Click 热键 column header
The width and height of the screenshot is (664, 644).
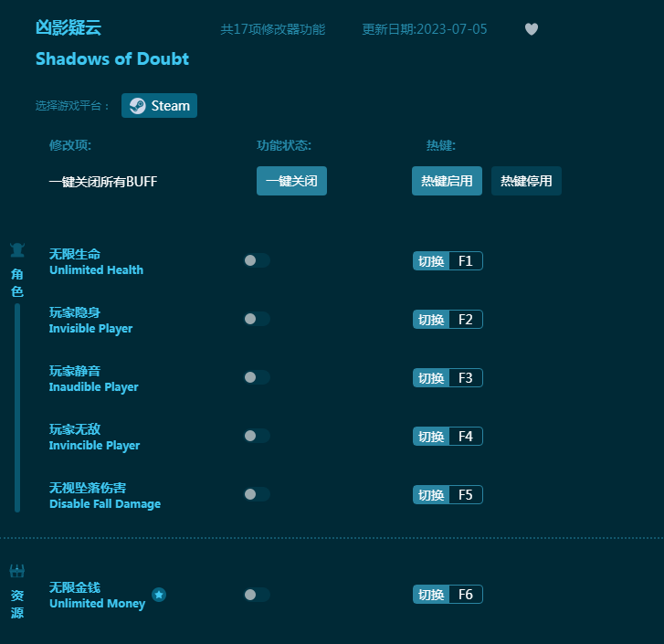(441, 145)
